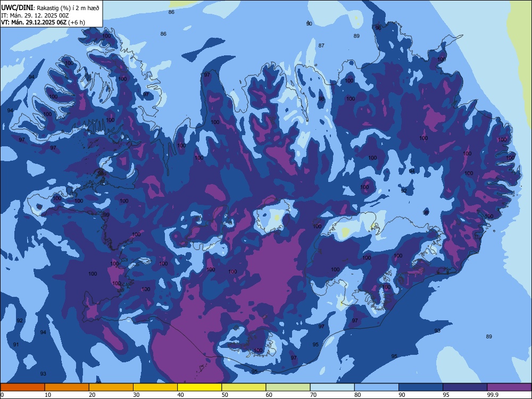
Task: Select the legend tick label '40'
Action: coord(180,395)
